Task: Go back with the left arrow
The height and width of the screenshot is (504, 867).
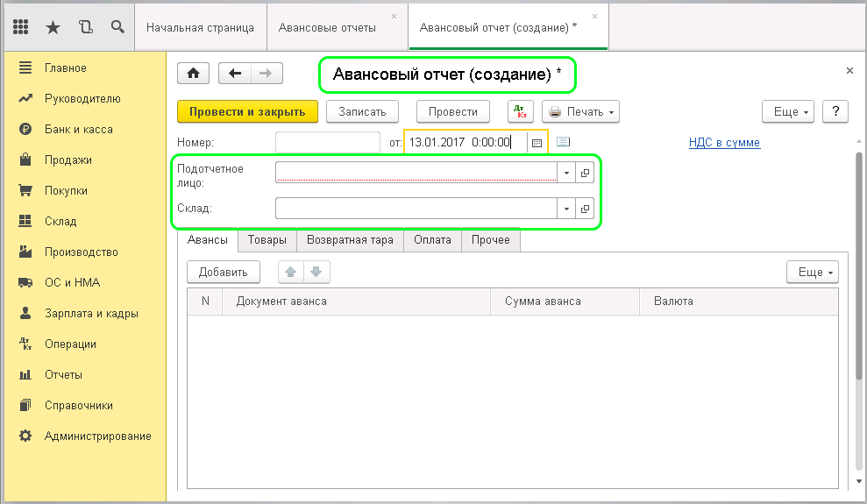Action: click(235, 74)
